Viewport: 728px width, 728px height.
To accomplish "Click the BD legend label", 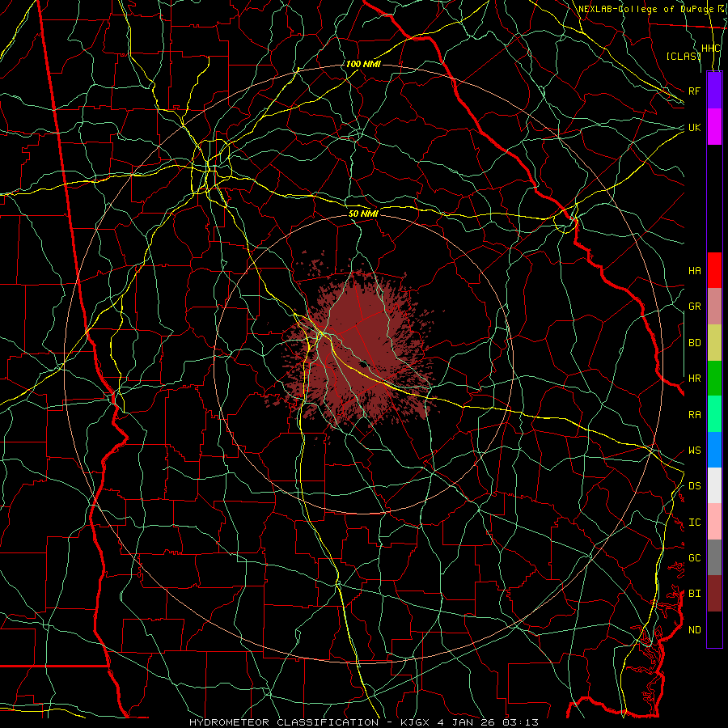I will 694,343.
